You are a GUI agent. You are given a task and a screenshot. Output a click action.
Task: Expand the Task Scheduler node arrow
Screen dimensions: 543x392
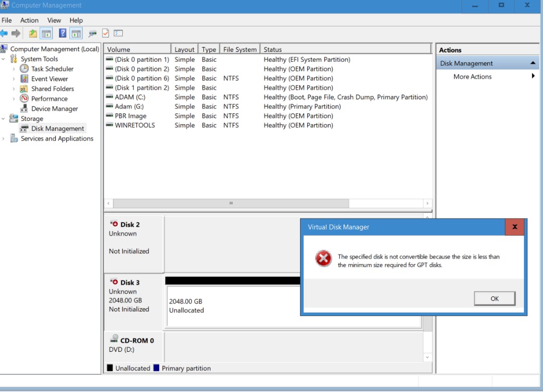coord(14,69)
